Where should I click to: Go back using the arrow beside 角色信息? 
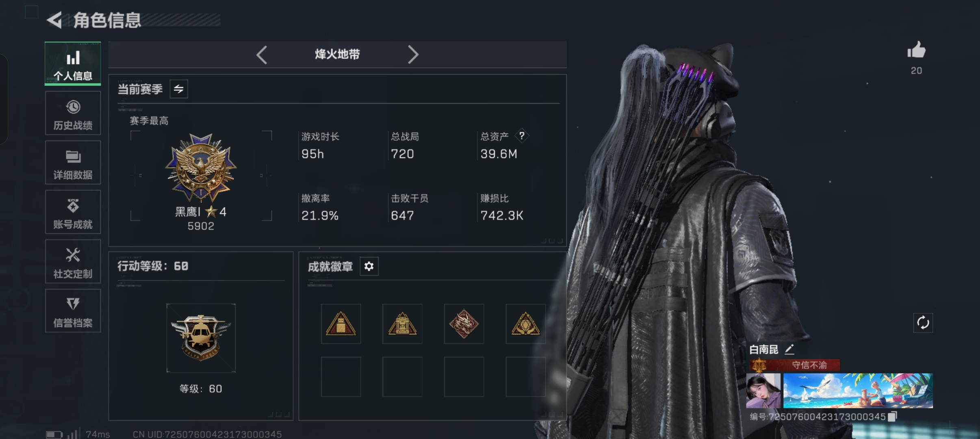pos(54,20)
